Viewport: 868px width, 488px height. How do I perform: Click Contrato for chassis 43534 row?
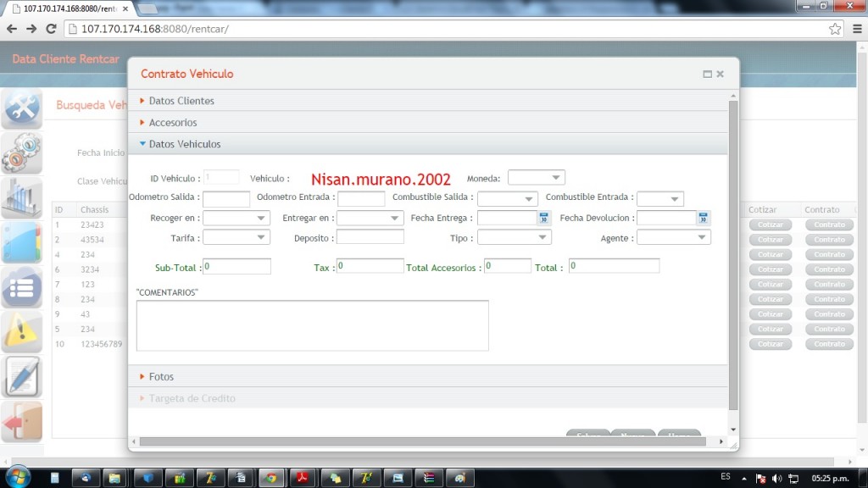pos(829,240)
